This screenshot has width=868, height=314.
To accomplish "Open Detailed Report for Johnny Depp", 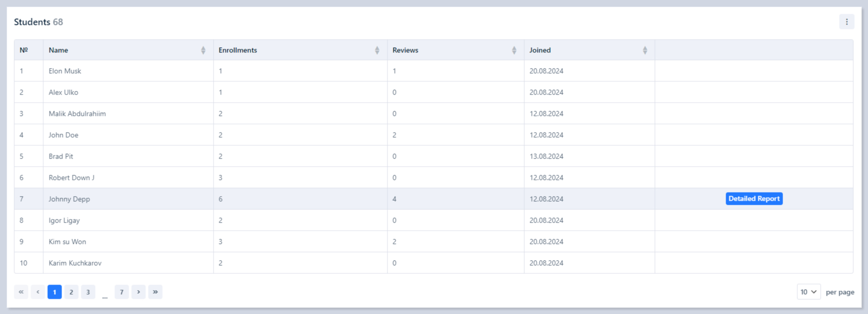I will [x=754, y=199].
